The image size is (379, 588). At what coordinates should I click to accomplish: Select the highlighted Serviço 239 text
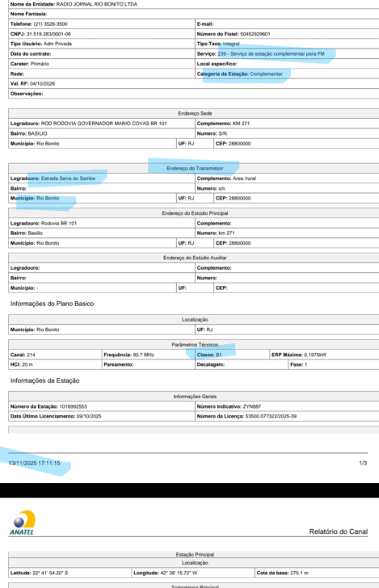pos(271,53)
